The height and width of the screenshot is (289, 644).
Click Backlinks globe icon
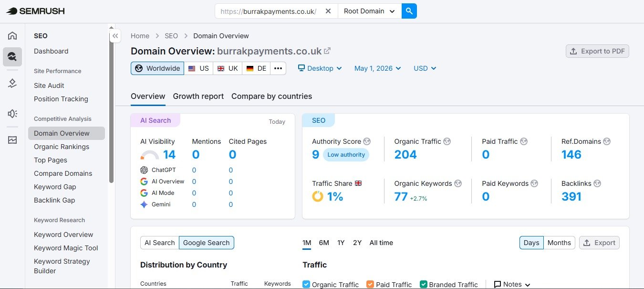597,183
